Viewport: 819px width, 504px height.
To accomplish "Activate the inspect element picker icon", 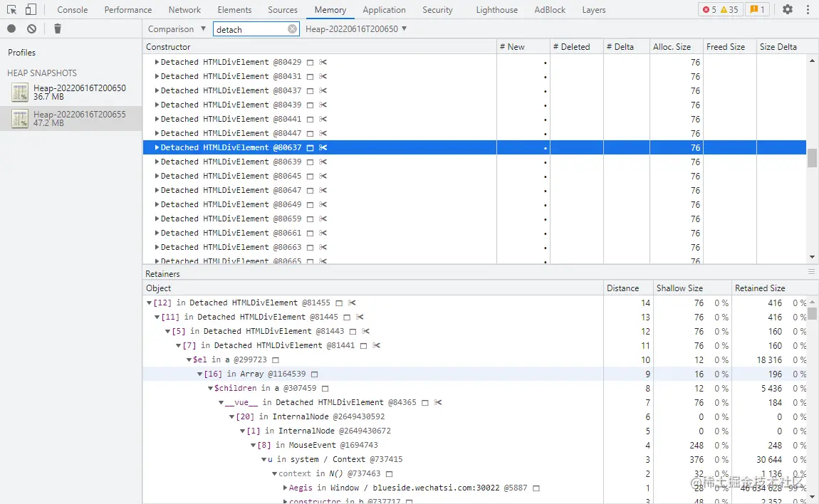I will [x=11, y=9].
